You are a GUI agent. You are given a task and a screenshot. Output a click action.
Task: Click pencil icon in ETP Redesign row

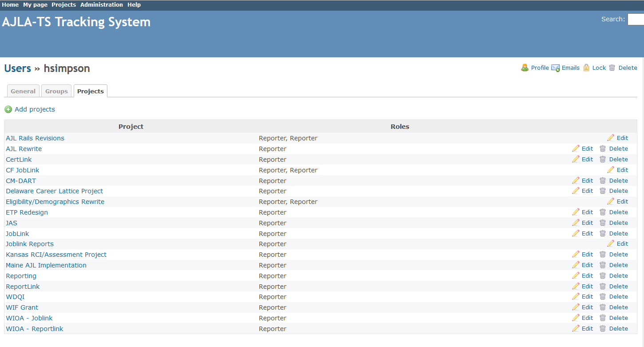point(576,212)
